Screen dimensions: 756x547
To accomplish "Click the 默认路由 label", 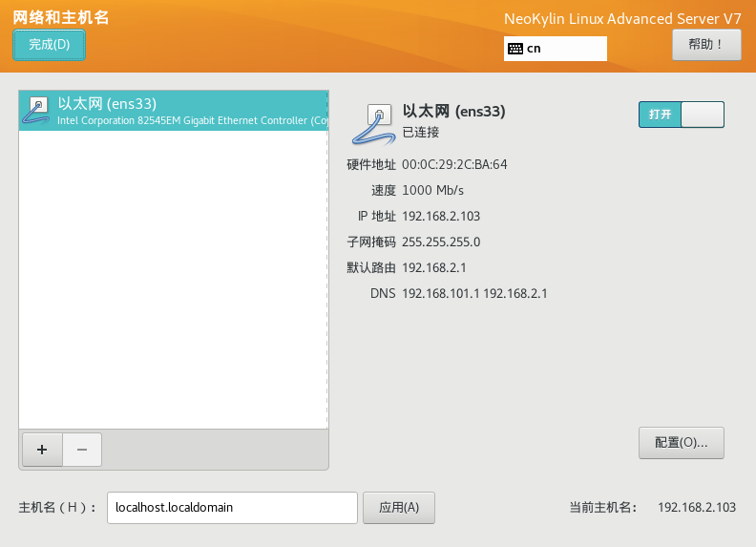I will [371, 267].
